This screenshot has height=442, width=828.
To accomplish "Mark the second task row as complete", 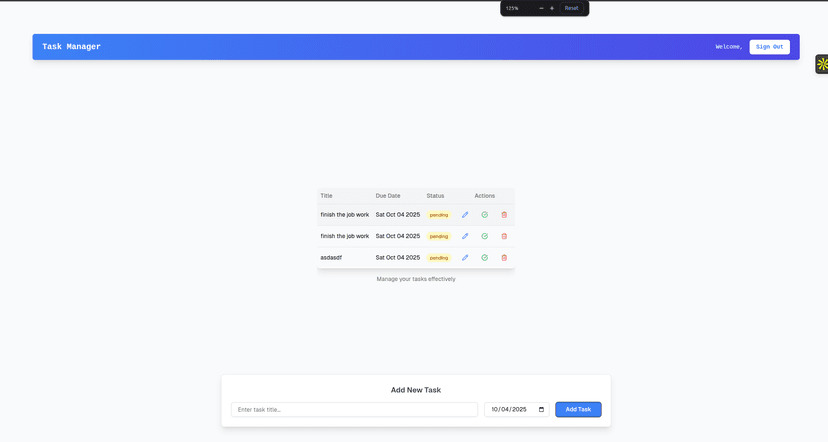I will click(485, 236).
